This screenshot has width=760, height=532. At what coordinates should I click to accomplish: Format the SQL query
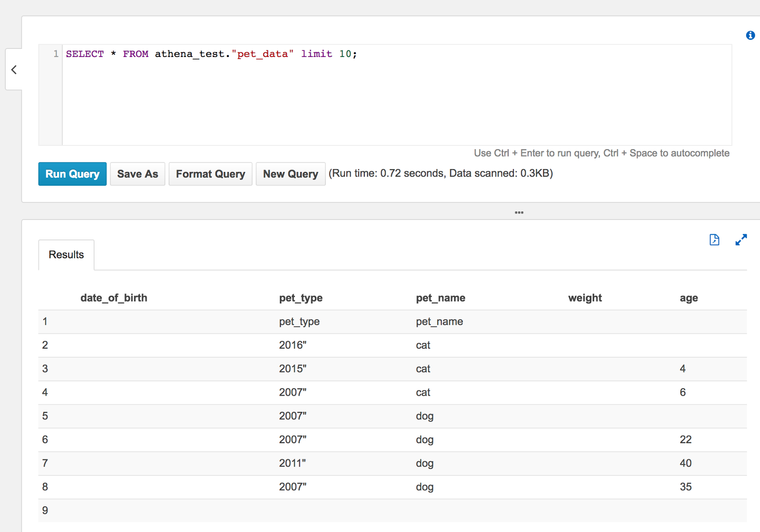click(x=210, y=174)
